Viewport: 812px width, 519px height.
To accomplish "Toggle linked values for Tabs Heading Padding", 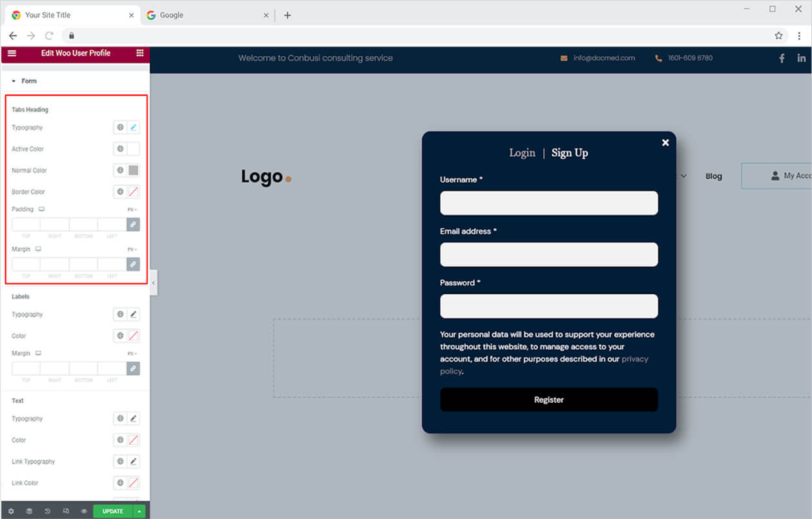I will coord(133,225).
